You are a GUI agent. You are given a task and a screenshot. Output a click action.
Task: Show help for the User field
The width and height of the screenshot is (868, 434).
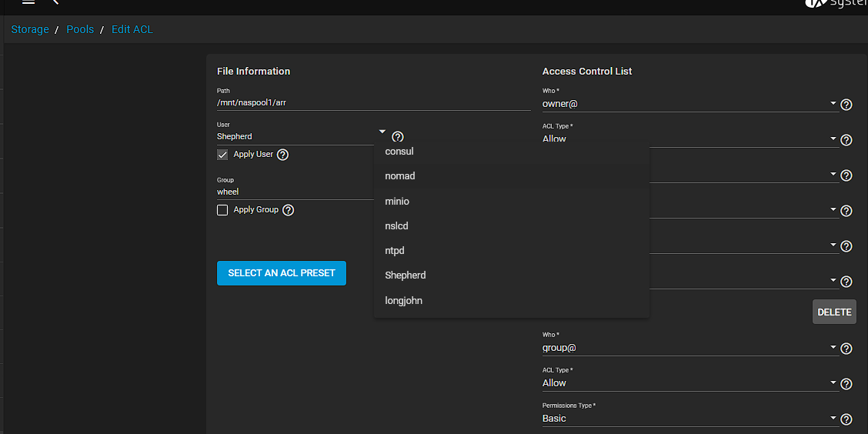[398, 137]
